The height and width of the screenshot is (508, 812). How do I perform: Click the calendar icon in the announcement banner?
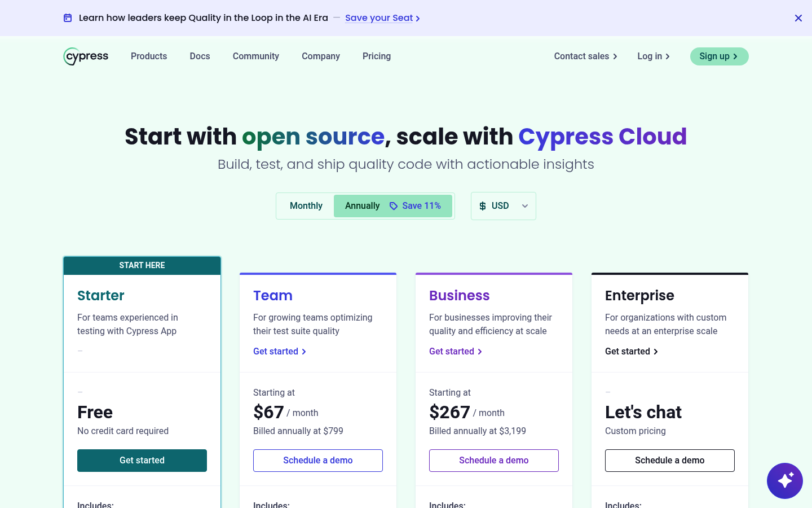68,18
